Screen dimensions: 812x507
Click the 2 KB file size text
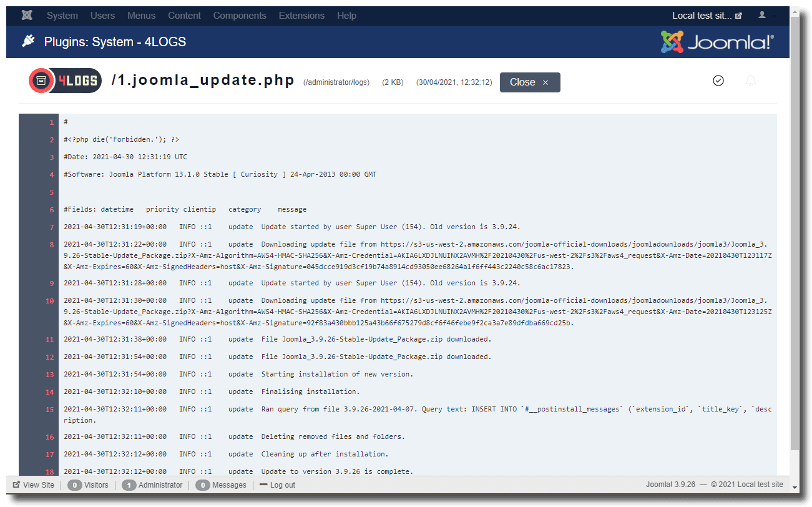[x=393, y=82]
